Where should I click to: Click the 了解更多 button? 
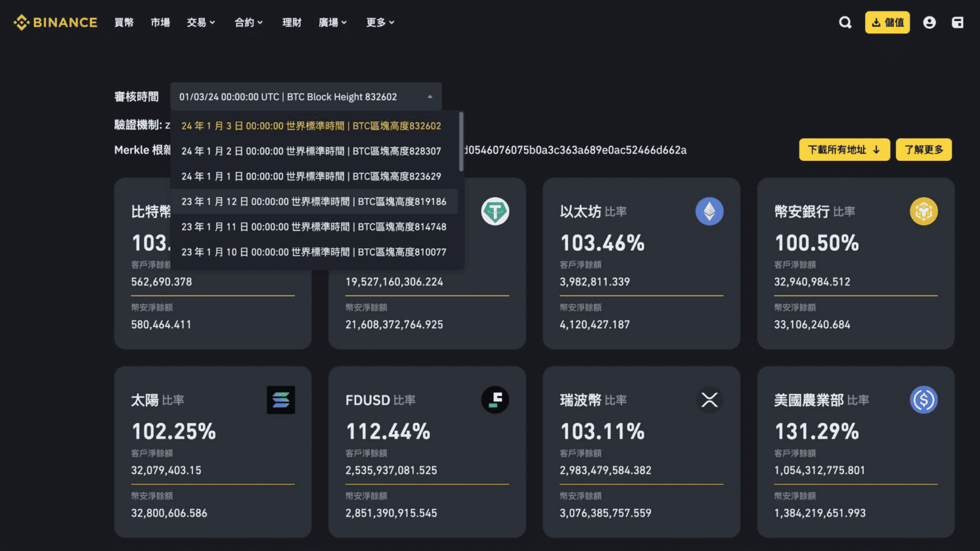click(x=924, y=149)
